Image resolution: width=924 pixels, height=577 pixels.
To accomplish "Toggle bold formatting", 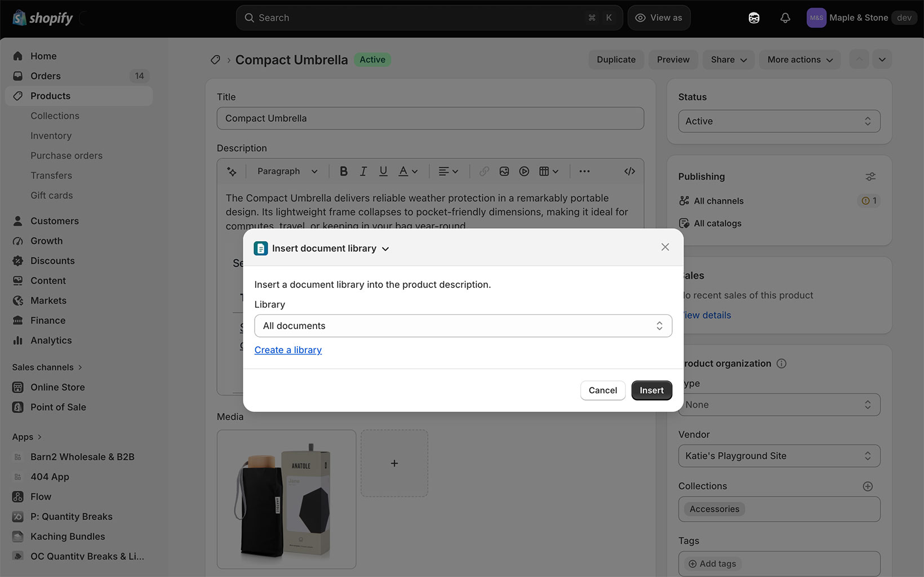I will (343, 171).
